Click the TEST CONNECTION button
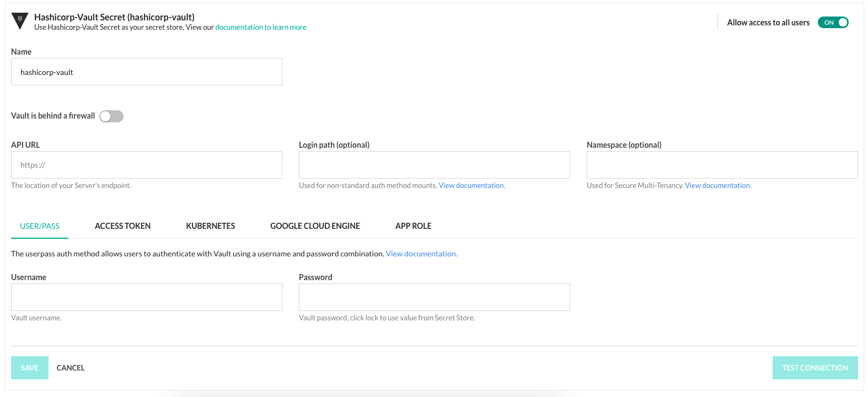The width and height of the screenshot is (868, 397). 815,368
